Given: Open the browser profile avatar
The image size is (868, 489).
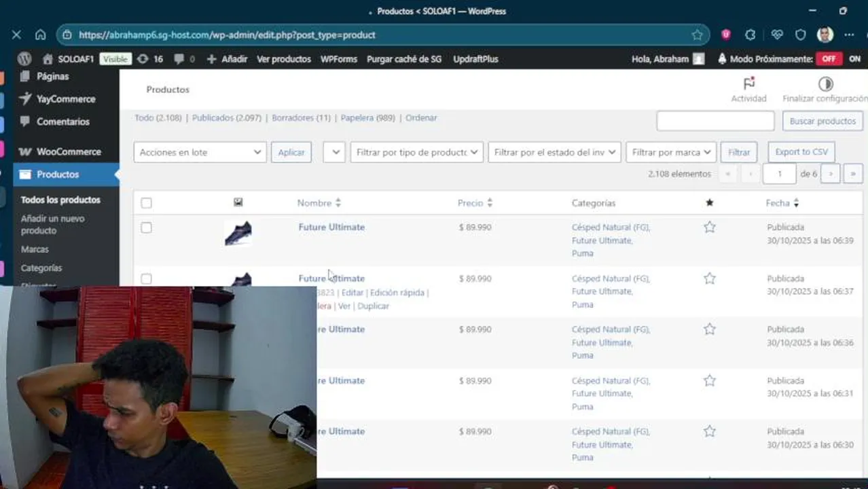Looking at the screenshot, I should (825, 35).
